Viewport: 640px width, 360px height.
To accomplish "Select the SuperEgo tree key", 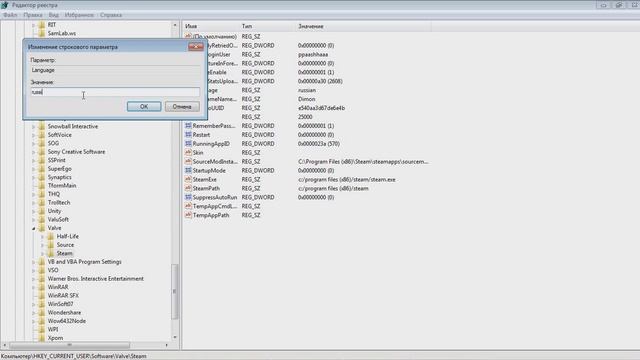I will tap(60, 169).
